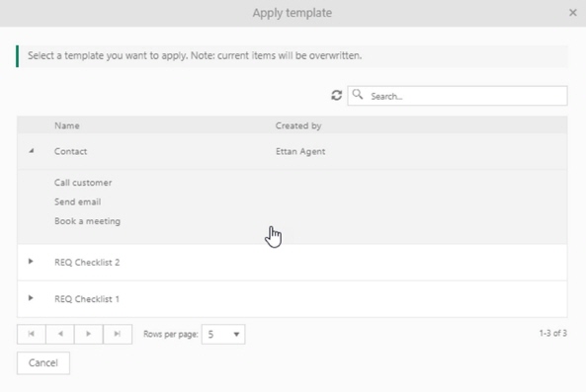Jump to last page of results
This screenshot has height=392, width=586.
(118, 334)
